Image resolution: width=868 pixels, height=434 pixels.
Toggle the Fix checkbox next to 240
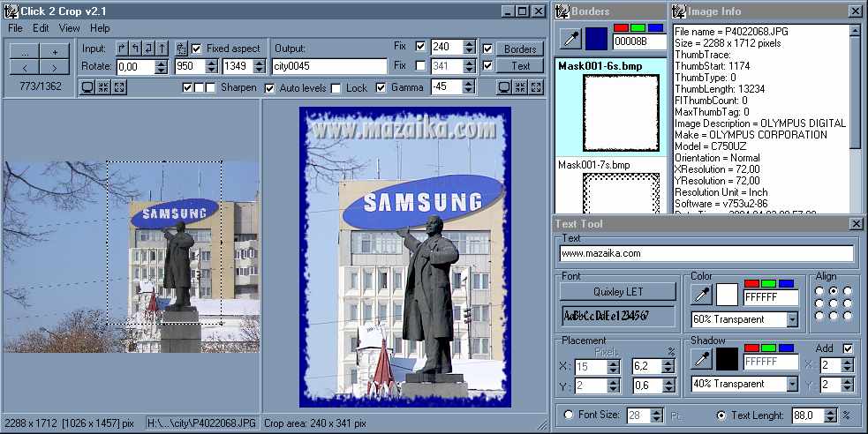click(420, 47)
